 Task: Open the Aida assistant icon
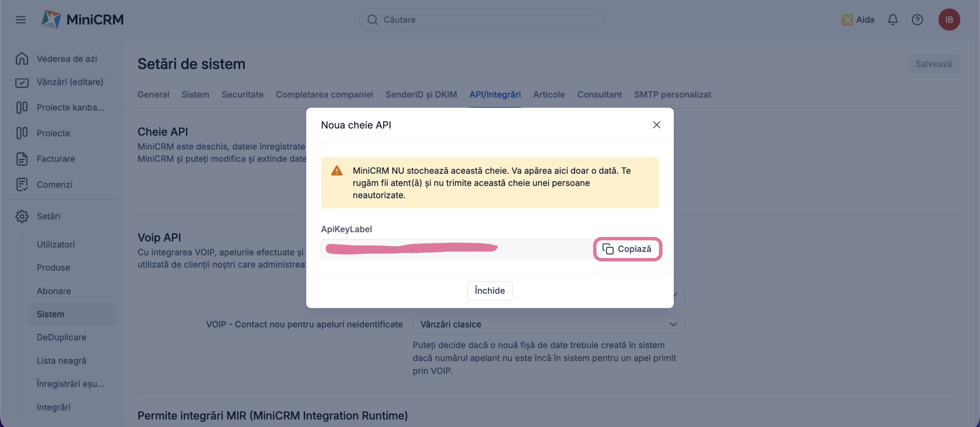pyautogui.click(x=847, y=20)
